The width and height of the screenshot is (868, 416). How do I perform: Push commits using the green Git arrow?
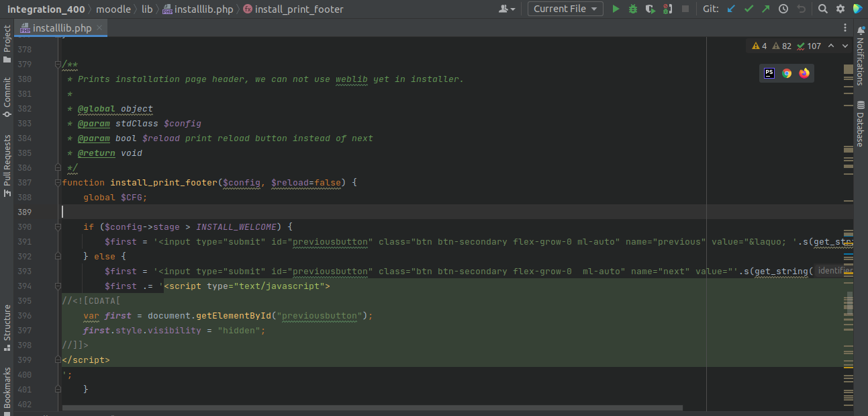click(x=766, y=9)
